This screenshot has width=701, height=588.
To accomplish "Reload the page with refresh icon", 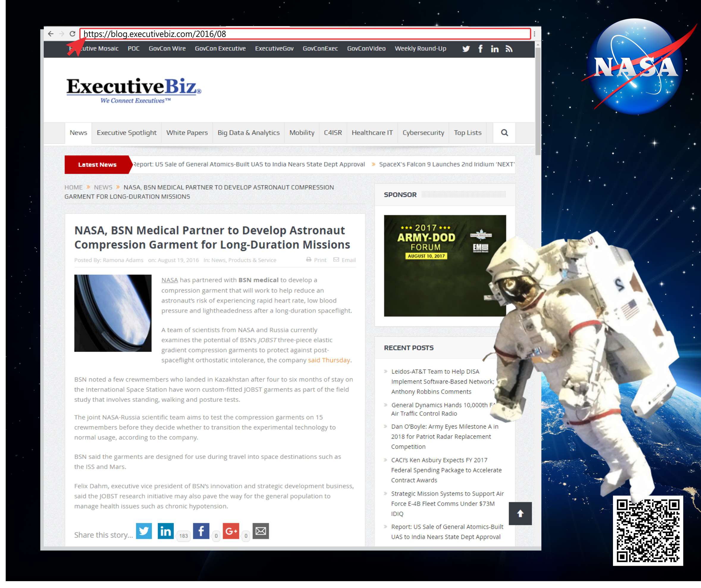I will (73, 34).
